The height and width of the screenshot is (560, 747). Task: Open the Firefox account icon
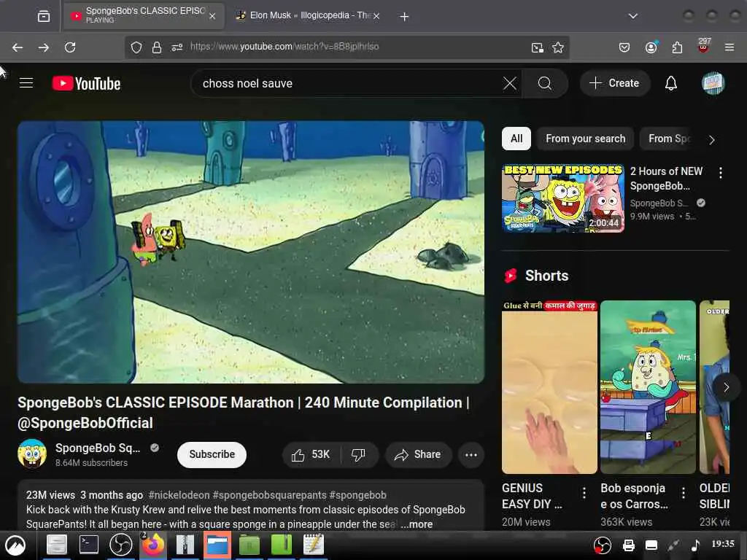[x=651, y=47]
